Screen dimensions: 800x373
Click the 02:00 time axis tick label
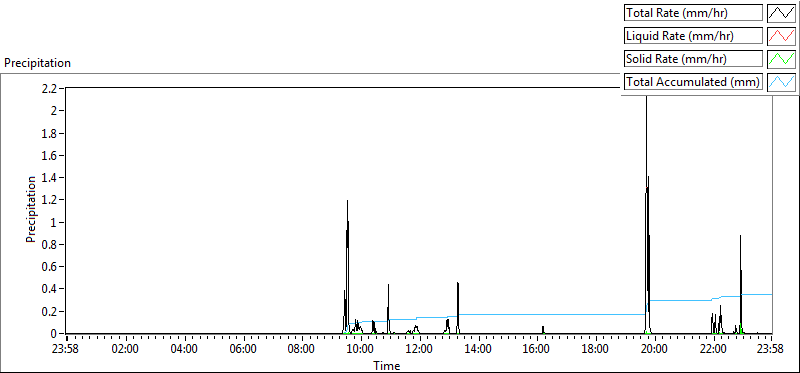point(125,350)
